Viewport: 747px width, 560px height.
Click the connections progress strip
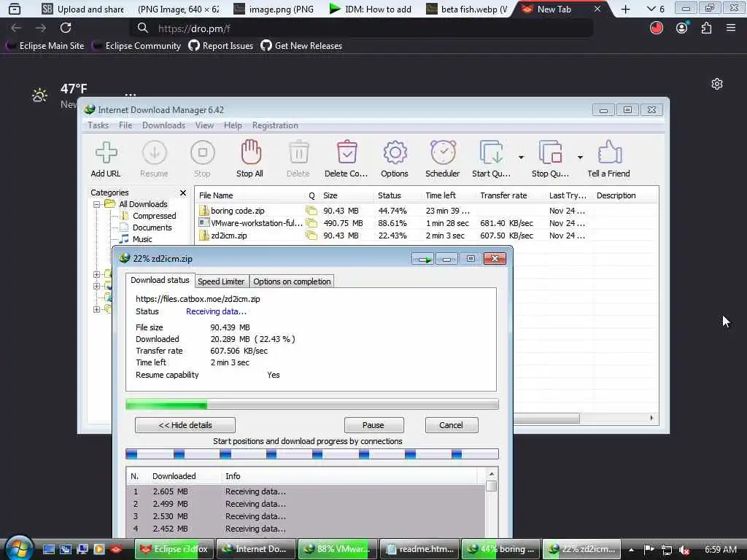312,454
